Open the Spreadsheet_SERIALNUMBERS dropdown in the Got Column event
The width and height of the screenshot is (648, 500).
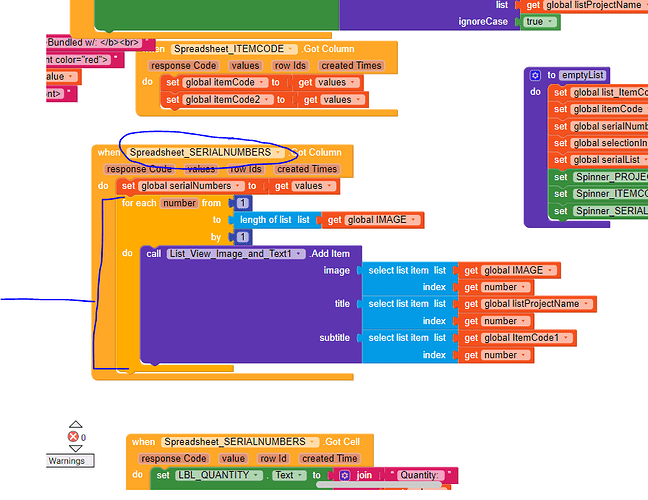[x=278, y=152]
